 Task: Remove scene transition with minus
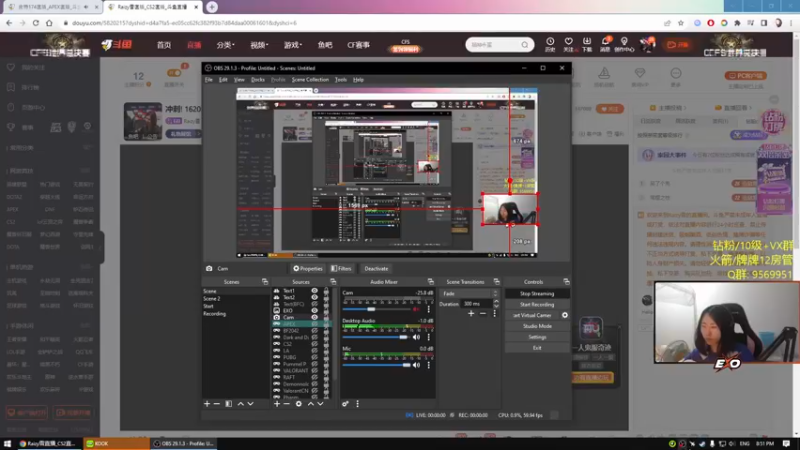483,314
